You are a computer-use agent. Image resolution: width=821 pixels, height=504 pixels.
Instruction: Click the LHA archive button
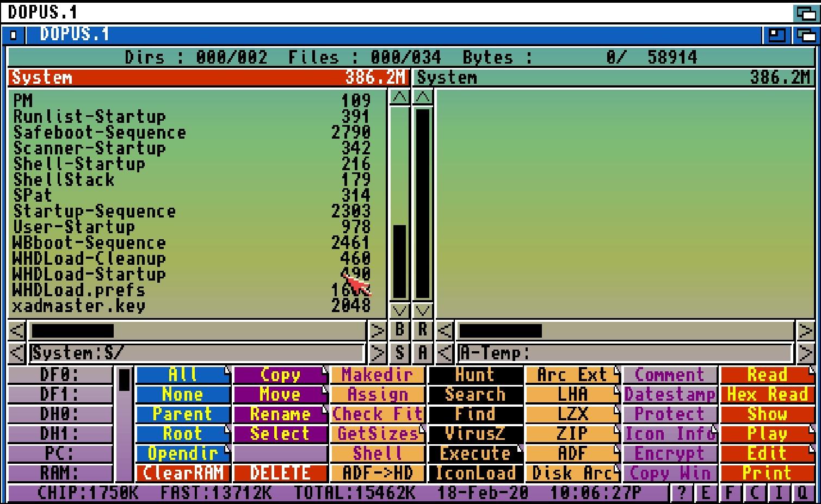tap(573, 394)
